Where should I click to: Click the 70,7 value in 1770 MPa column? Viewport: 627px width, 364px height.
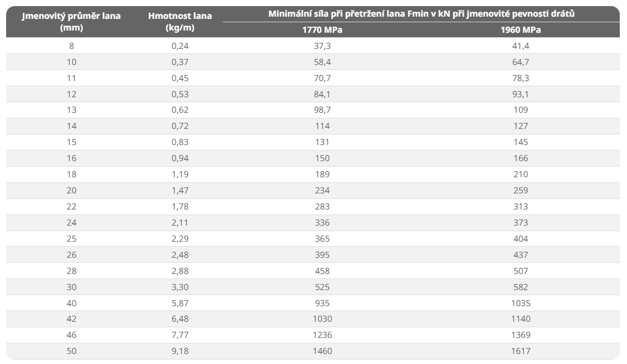pyautogui.click(x=322, y=78)
